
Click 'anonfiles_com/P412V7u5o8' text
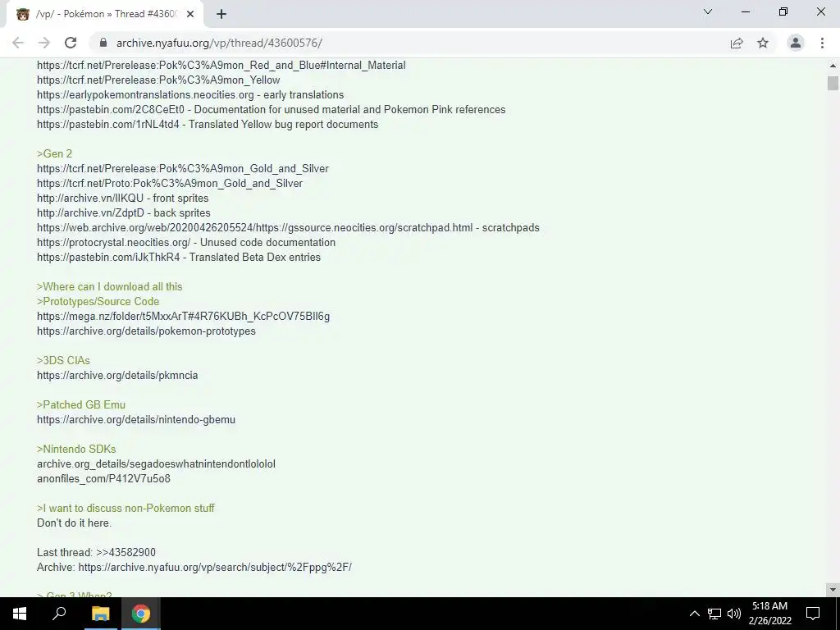click(x=103, y=478)
